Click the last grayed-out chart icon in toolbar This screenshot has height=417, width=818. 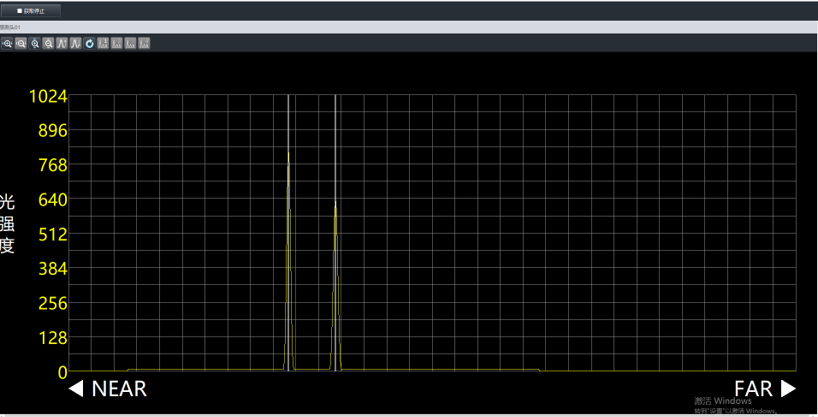tap(145, 44)
